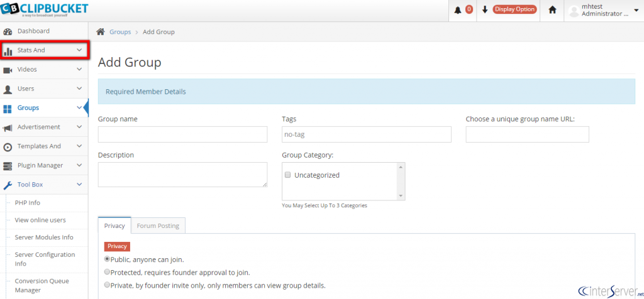Expand the Plugin Manager chevron
The height and width of the screenshot is (299, 644).
[x=79, y=165]
